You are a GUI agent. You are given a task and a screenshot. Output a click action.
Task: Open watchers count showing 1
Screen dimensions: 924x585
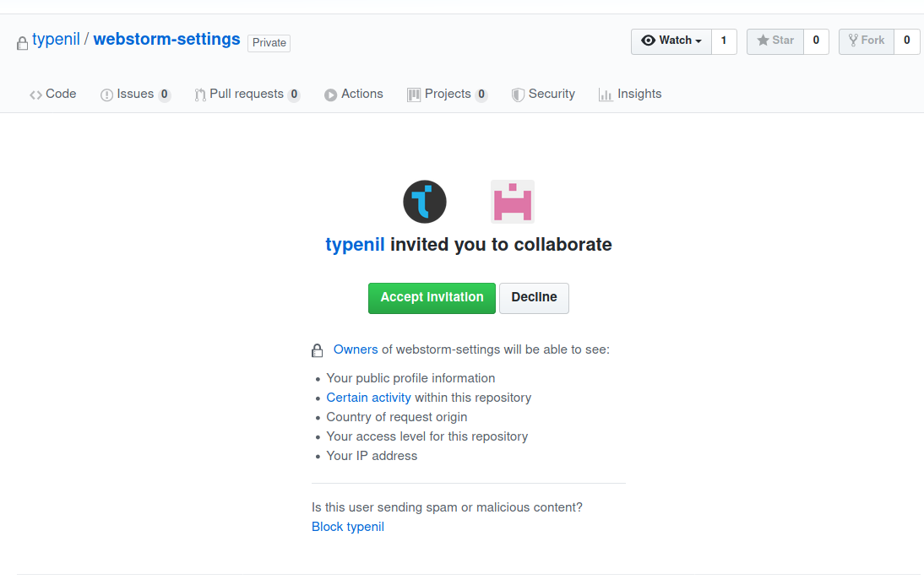pyautogui.click(x=724, y=41)
